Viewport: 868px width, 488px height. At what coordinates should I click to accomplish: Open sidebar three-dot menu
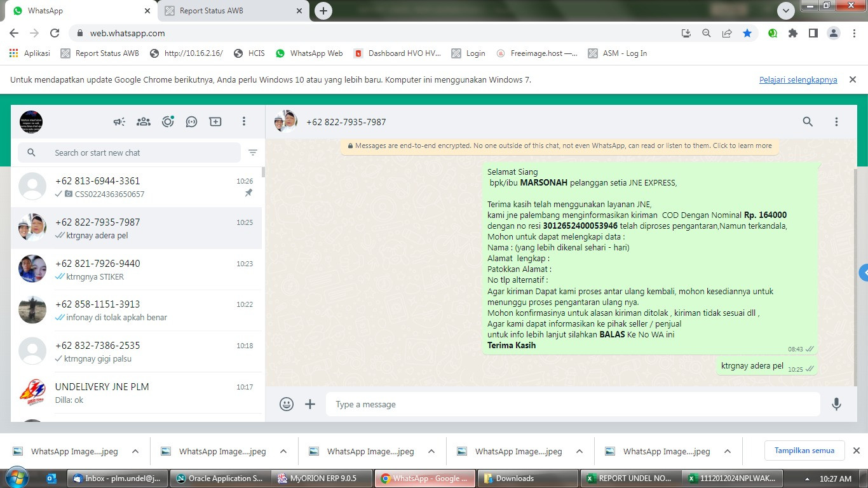(244, 121)
